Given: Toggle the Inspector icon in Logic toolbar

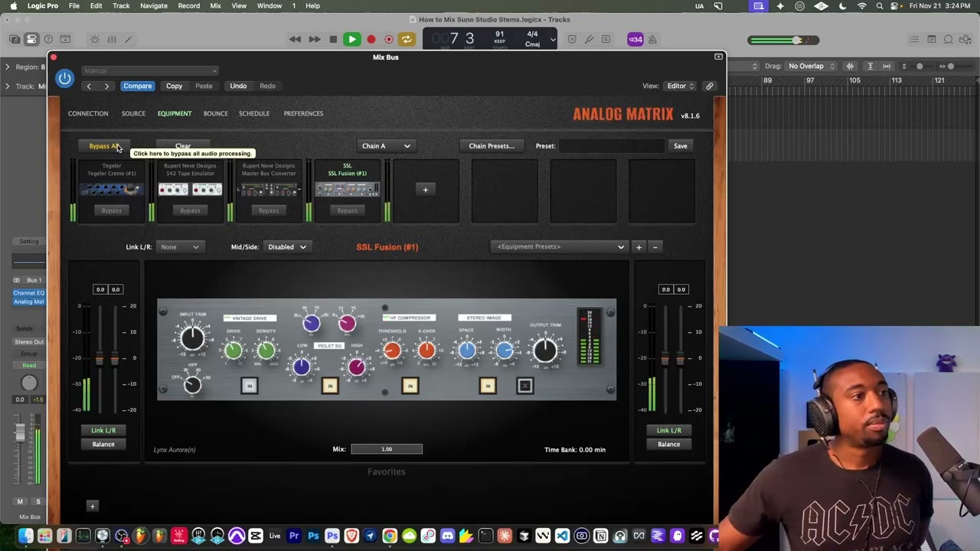Looking at the screenshot, I should [31, 39].
